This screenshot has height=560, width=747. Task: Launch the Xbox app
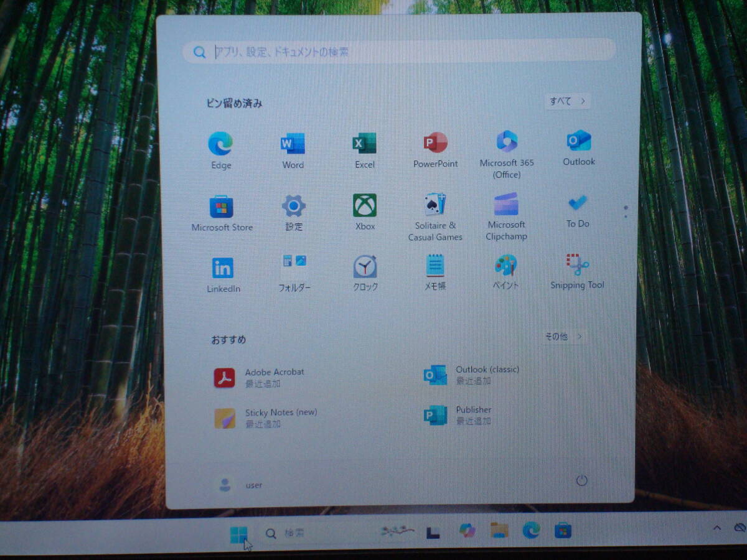click(365, 212)
